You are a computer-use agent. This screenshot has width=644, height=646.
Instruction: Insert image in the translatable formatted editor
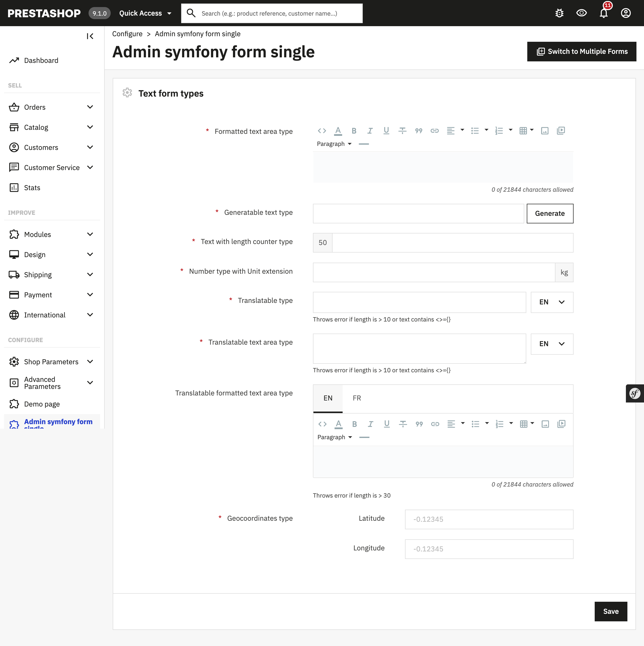point(545,424)
